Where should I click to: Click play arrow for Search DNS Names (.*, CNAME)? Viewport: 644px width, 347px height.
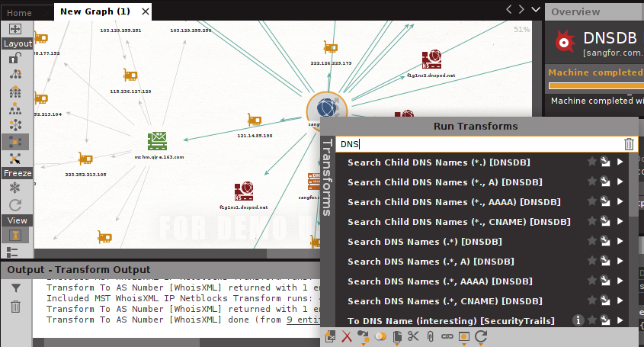click(620, 300)
